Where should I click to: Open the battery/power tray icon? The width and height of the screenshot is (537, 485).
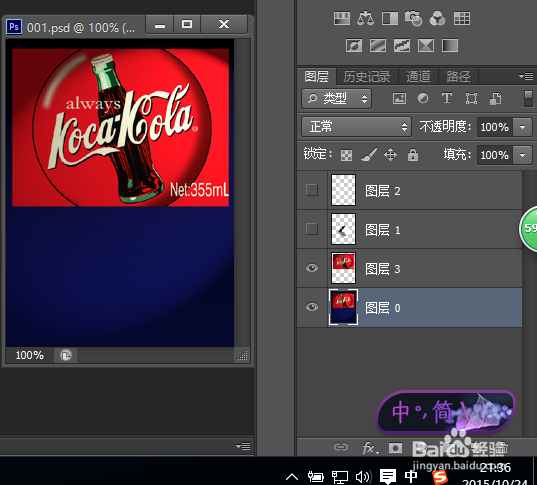(315, 476)
